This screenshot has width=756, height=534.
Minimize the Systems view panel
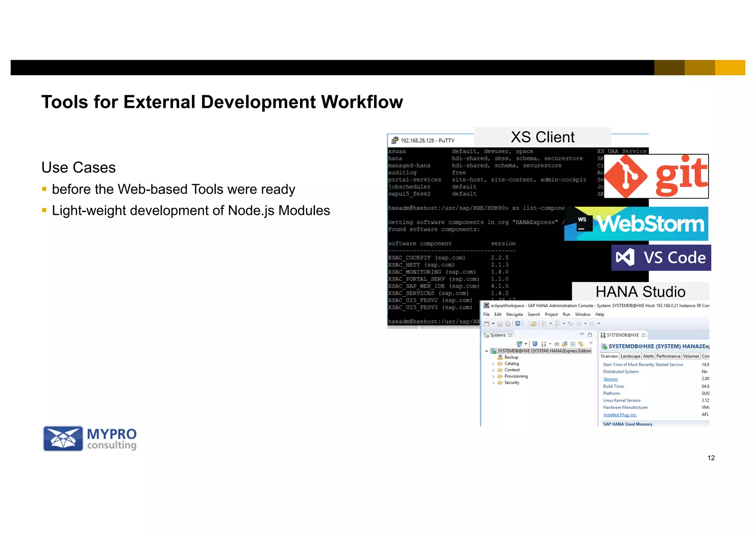pyautogui.click(x=582, y=334)
